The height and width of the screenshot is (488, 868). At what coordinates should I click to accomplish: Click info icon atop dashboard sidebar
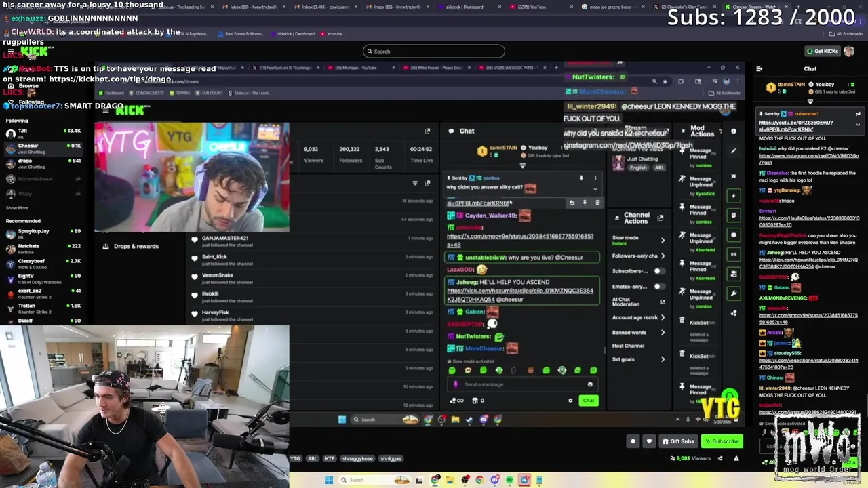pyautogui.click(x=734, y=131)
